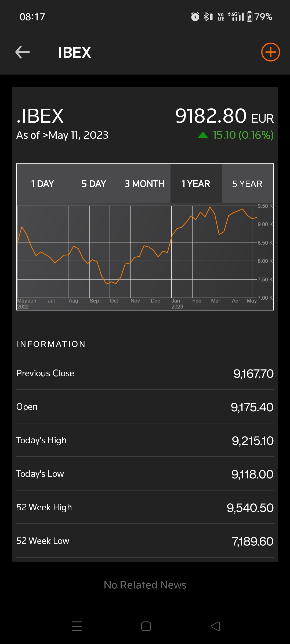The image size is (290, 644).
Task: Tap the orange price line chart
Action: click(137, 252)
